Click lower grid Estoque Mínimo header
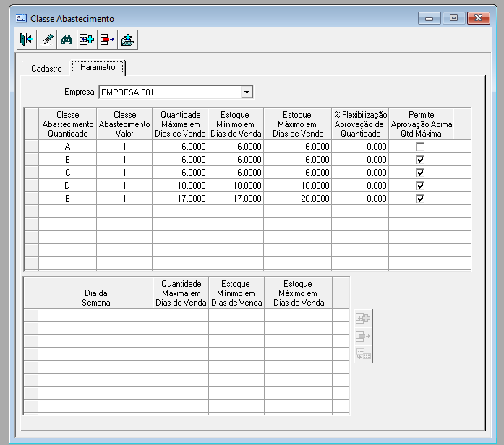The image size is (504, 445). tap(236, 293)
